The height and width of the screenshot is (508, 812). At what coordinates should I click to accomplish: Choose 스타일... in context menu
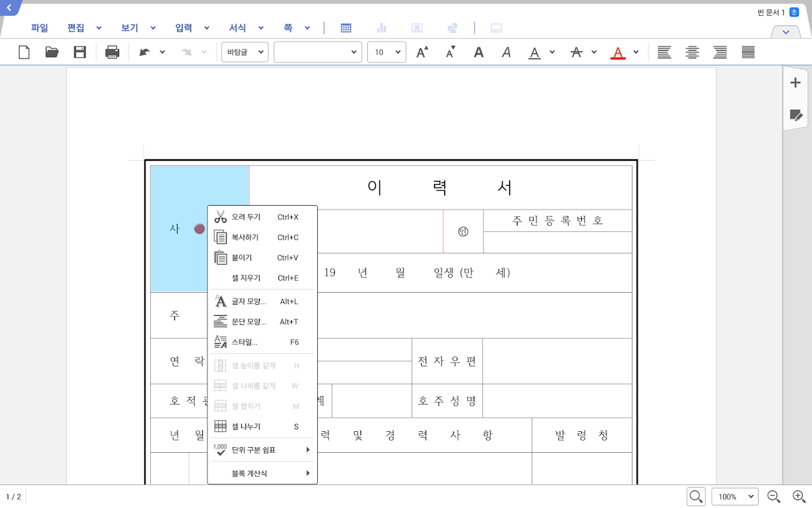coord(263,342)
